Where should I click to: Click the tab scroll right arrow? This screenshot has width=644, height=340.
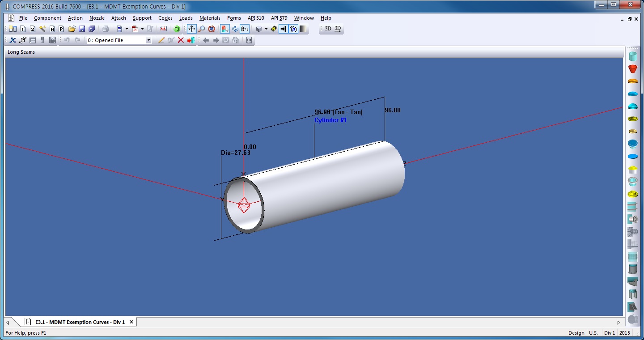click(x=619, y=322)
